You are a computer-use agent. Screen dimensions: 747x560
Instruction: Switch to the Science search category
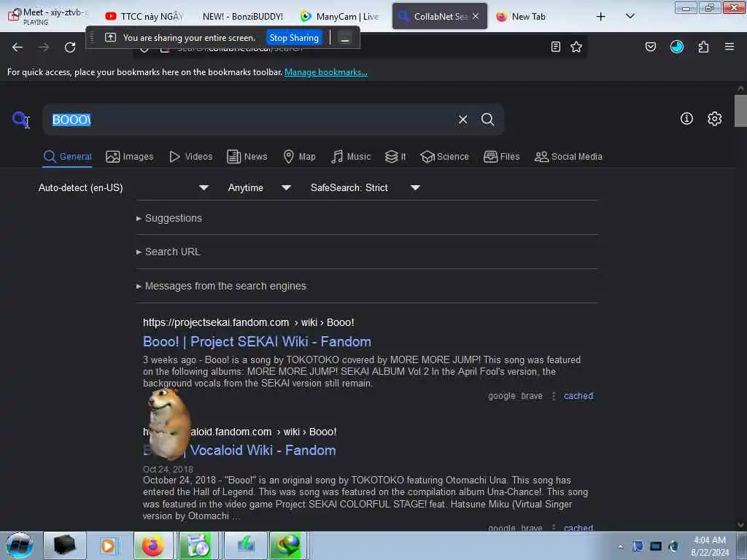[x=445, y=157]
